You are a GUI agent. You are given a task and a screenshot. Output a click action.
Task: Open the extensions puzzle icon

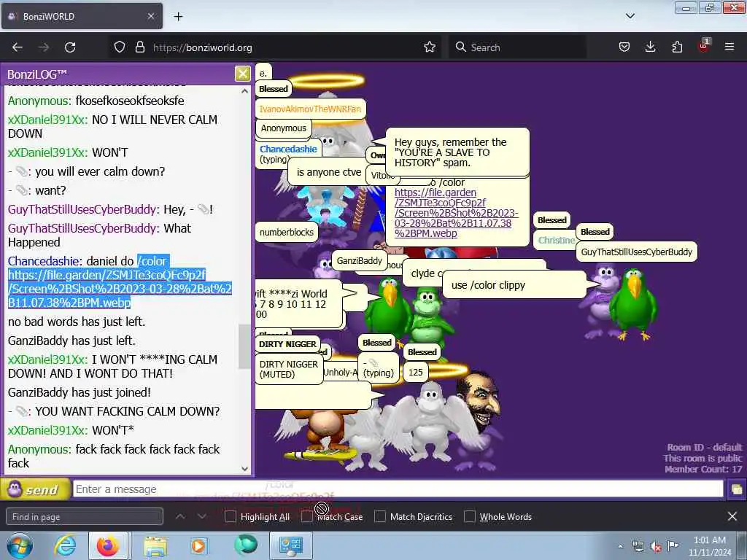click(677, 47)
